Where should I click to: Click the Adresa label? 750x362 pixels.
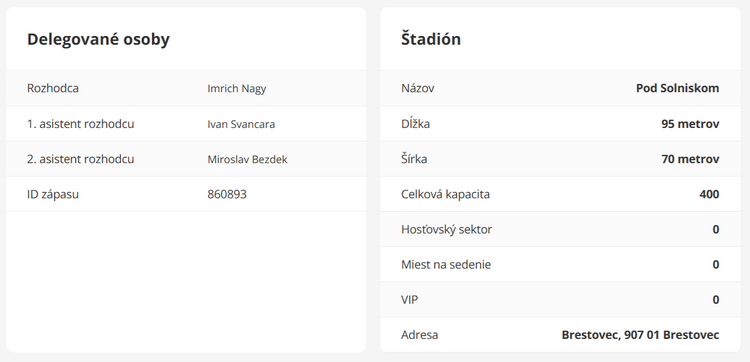point(419,335)
